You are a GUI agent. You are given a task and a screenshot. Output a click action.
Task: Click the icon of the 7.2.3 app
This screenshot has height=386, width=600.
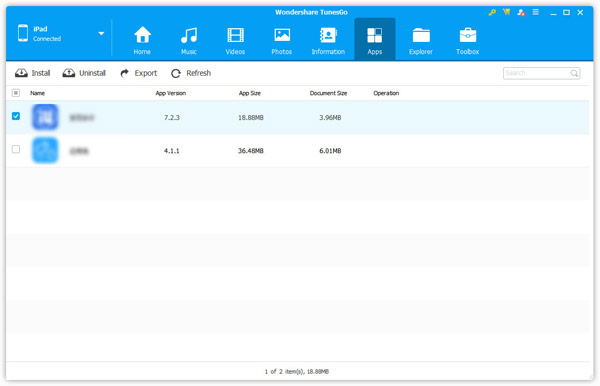point(45,117)
